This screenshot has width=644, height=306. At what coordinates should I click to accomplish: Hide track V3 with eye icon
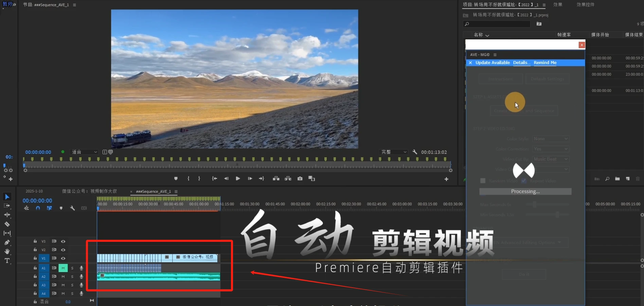click(63, 241)
